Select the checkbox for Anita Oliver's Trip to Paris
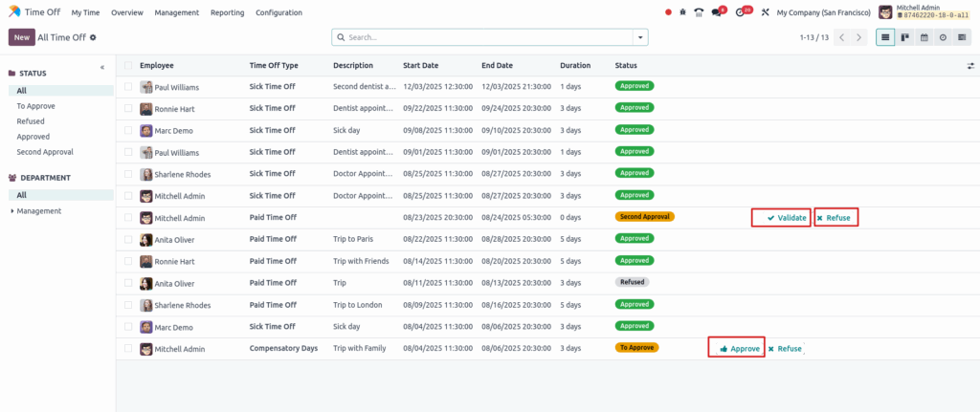The image size is (980, 412). [128, 239]
